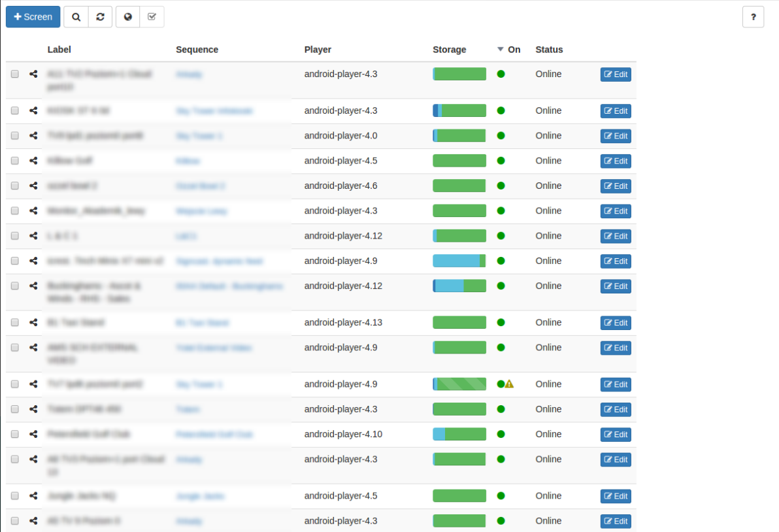The width and height of the screenshot is (779, 532).
Task: Edit the android-player-4.10 screen
Action: [x=616, y=435]
